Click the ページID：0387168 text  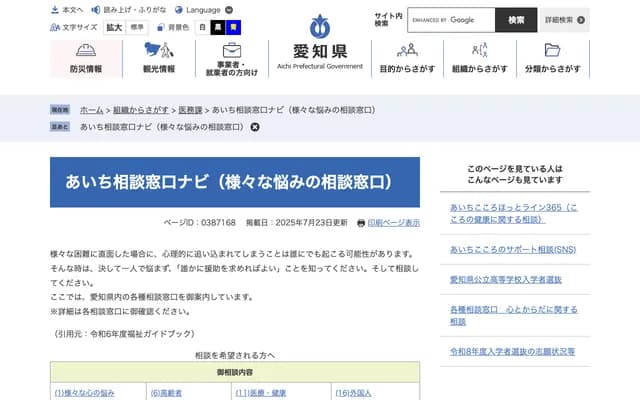point(200,223)
